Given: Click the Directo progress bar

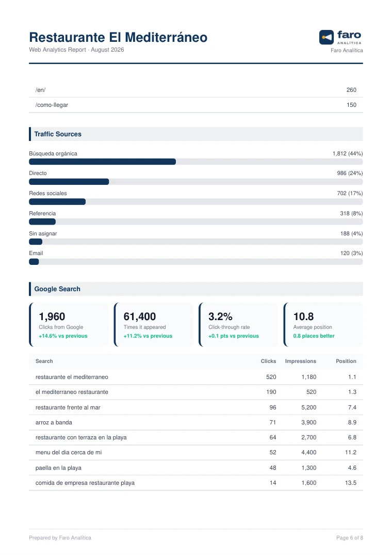Looking at the screenshot, I should [196, 182].
